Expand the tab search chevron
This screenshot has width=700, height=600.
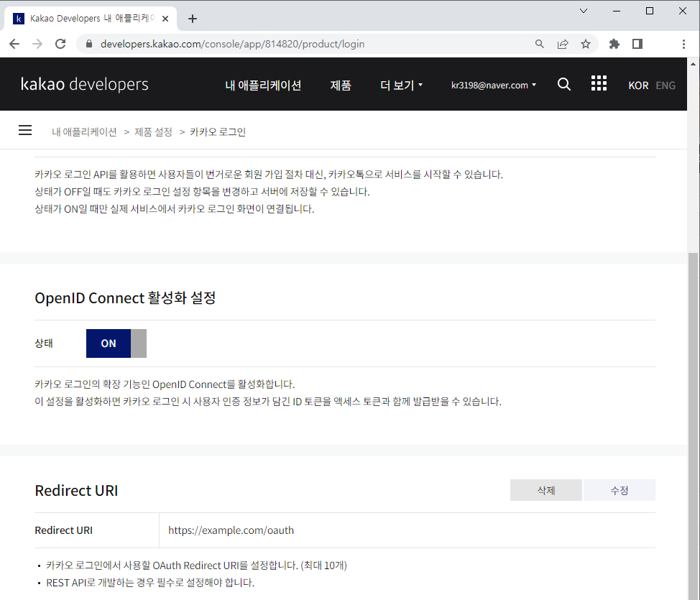[584, 11]
